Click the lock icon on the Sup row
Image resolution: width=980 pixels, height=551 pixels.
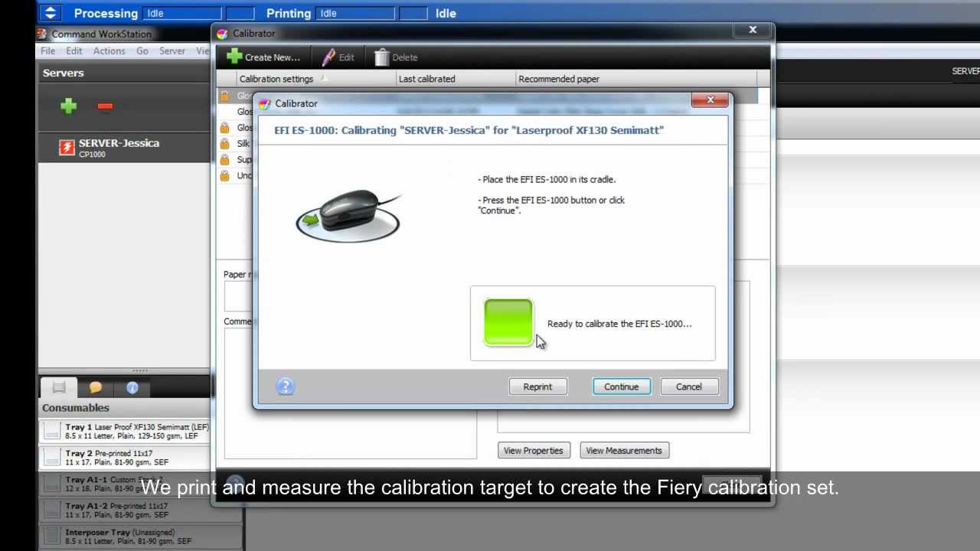tap(224, 159)
